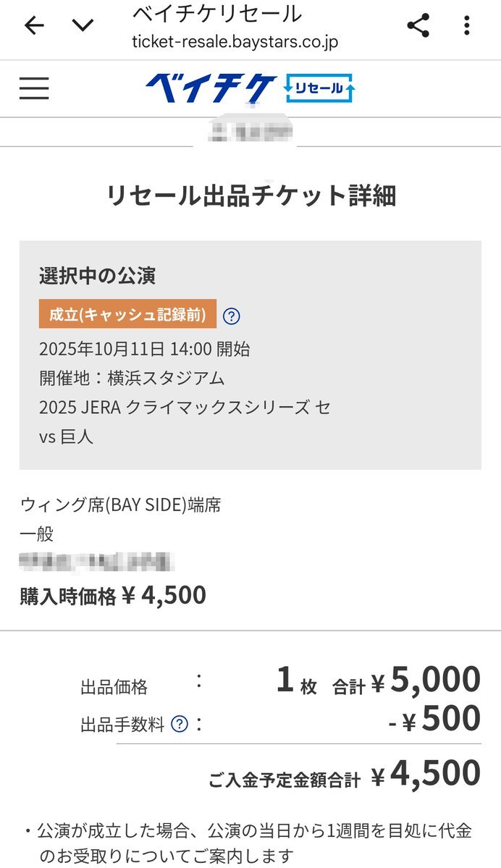The image size is (501, 868).
Task: Click the ベイチケ logo
Action: (x=210, y=88)
